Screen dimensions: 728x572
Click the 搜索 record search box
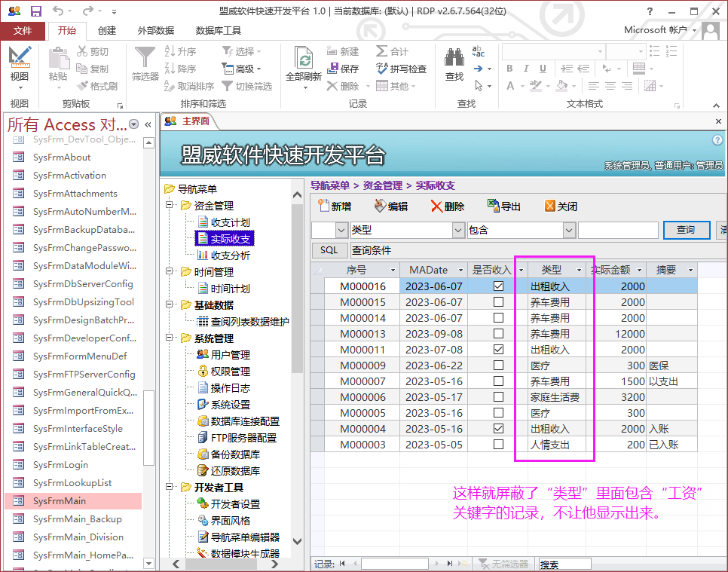[x=564, y=564]
